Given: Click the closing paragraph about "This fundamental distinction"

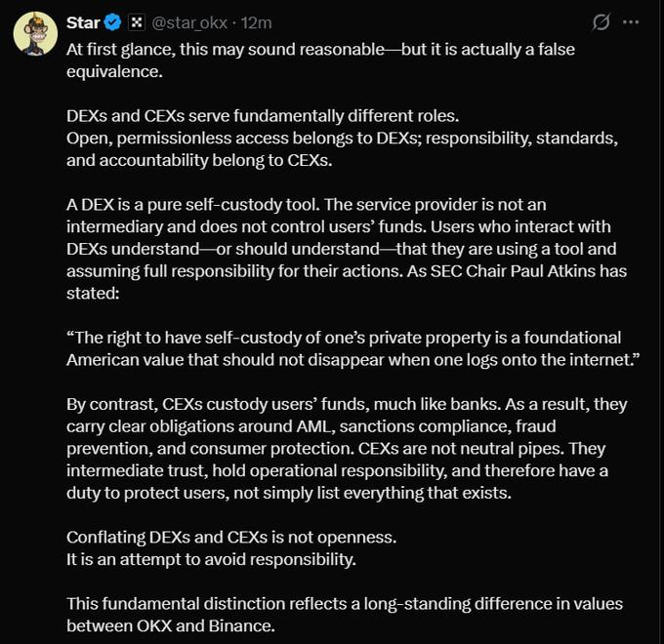Looking at the screenshot, I should click(x=344, y=603).
